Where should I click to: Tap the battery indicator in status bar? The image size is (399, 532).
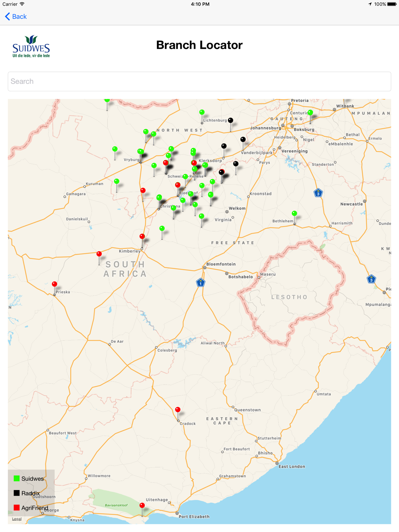pyautogui.click(x=391, y=4)
